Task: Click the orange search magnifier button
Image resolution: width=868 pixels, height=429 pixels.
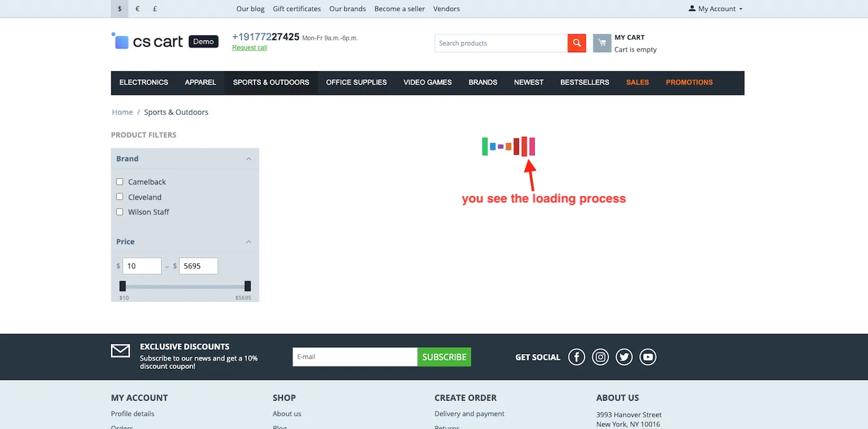Action: click(577, 43)
